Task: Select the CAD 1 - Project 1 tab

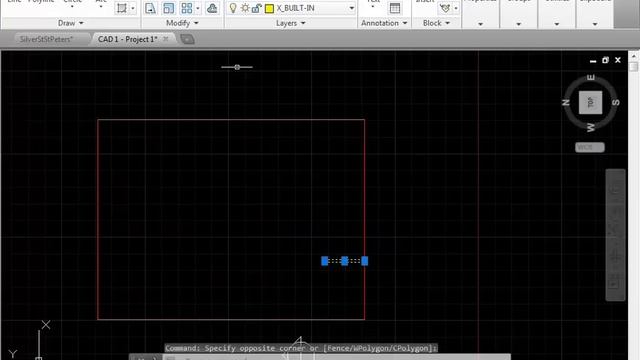Action: coord(127,39)
